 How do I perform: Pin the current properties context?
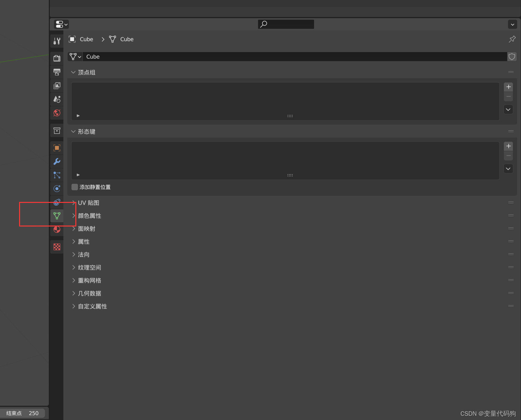tap(512, 39)
